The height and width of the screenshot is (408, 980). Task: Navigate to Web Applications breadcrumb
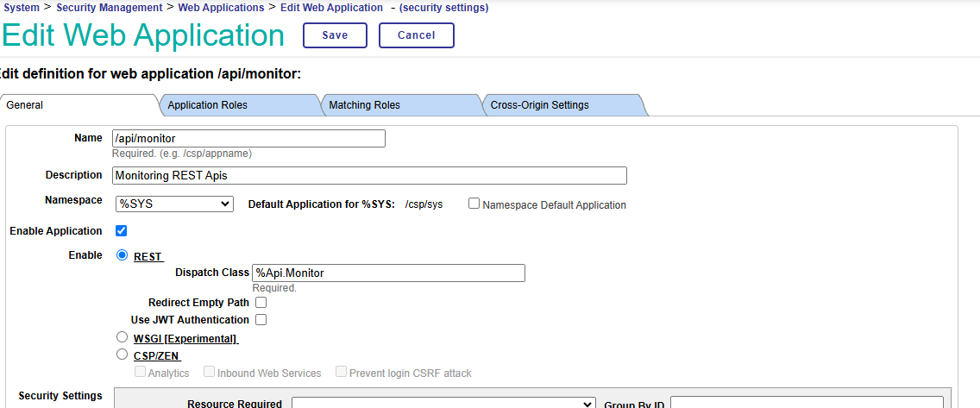tap(221, 8)
